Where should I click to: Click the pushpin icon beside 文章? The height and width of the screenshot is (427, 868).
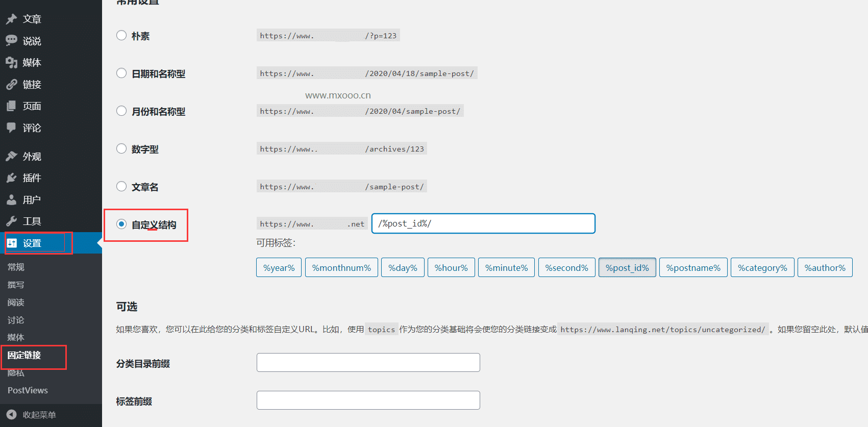point(11,19)
